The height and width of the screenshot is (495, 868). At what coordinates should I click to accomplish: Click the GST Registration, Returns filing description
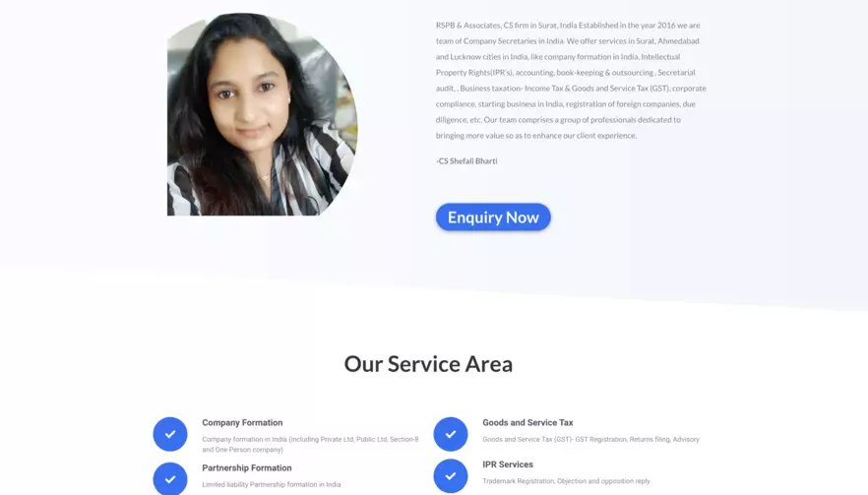point(590,439)
